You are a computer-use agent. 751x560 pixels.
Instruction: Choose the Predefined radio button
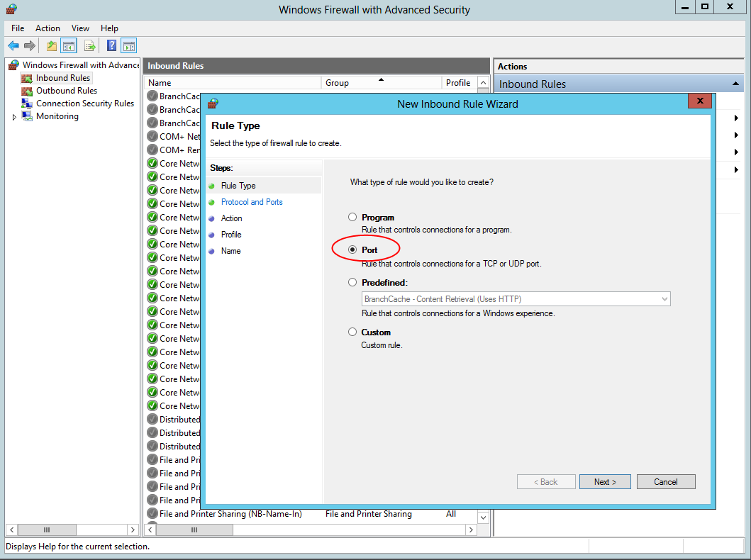[352, 282]
